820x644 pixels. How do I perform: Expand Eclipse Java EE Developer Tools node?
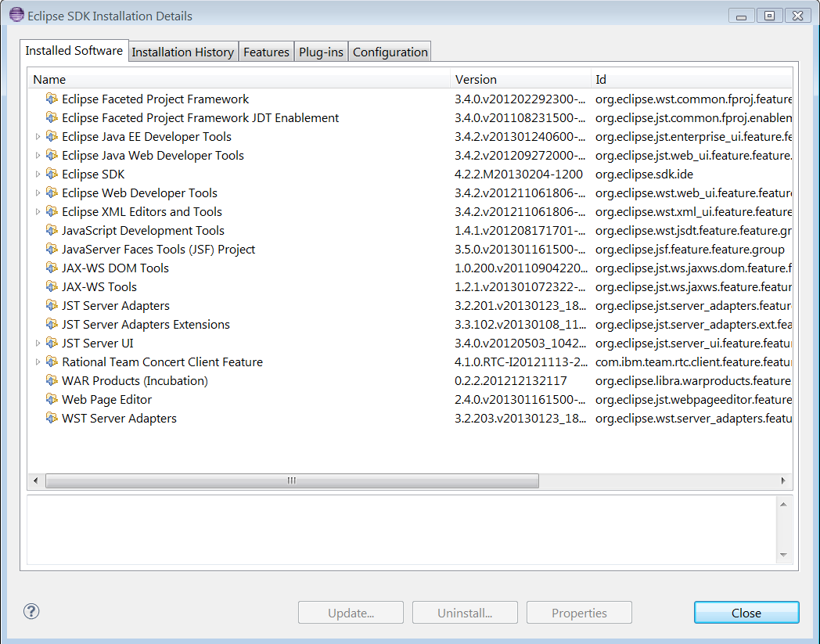38,136
